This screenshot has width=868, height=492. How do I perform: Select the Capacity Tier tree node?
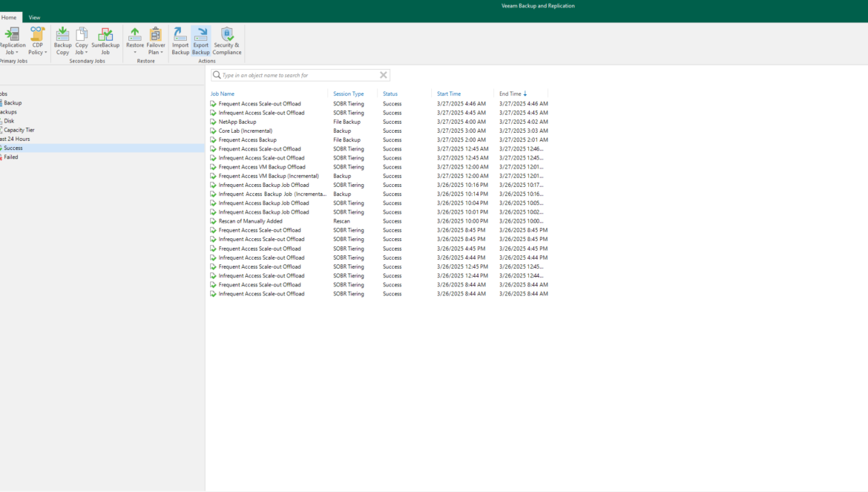[x=19, y=130]
